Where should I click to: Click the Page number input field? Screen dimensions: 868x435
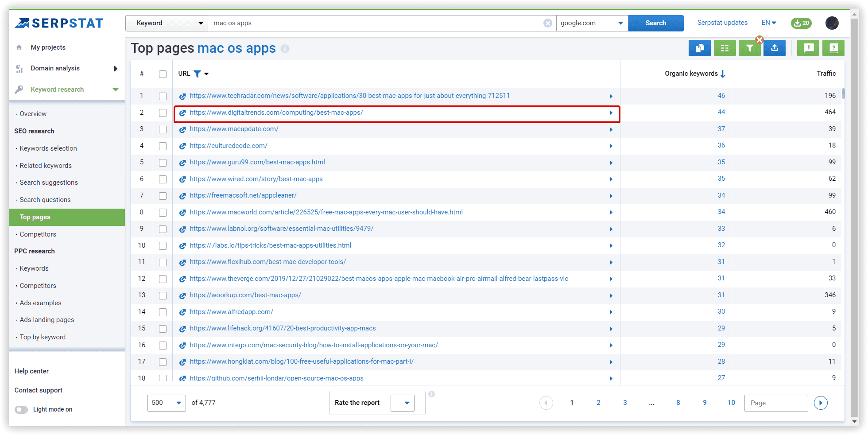pyautogui.click(x=776, y=403)
